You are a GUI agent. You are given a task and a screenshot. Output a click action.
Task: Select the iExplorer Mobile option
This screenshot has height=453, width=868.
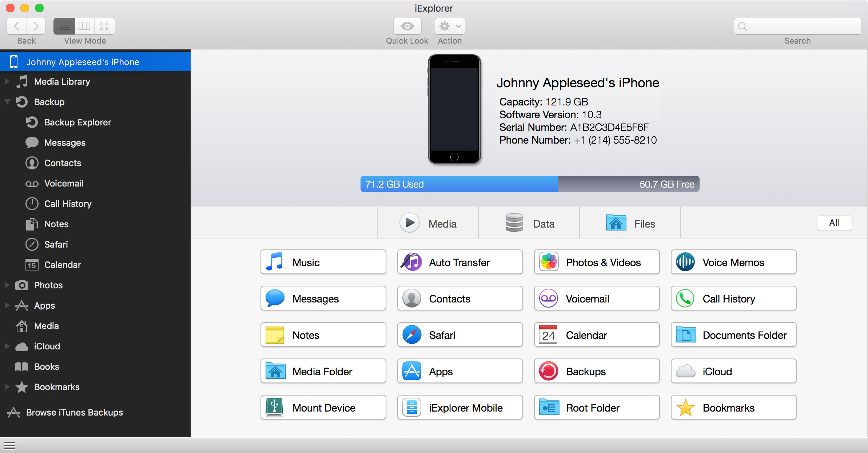460,408
